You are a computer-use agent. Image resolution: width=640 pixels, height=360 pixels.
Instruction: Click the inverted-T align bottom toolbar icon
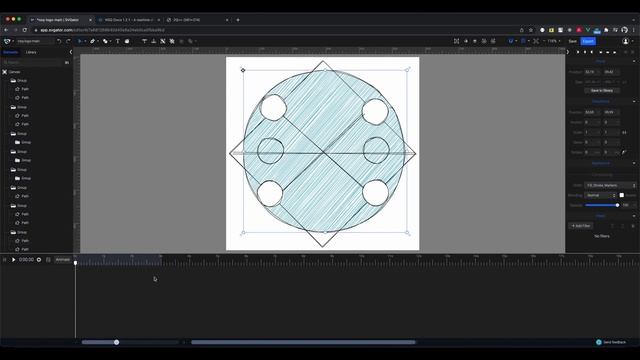coord(153,41)
